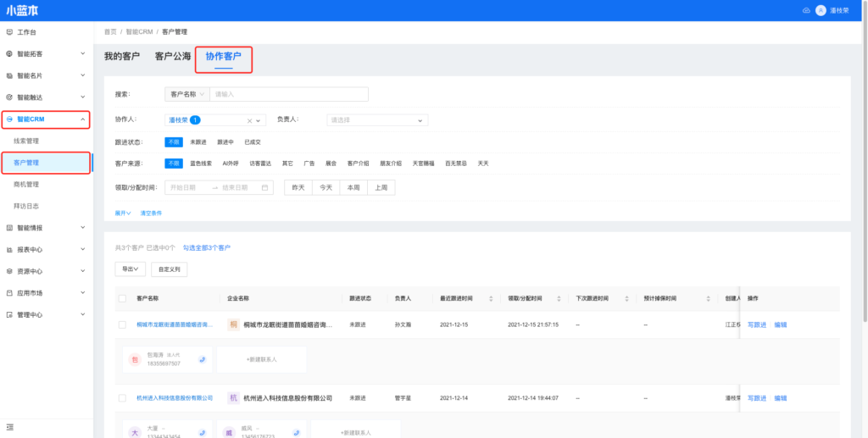The width and height of the screenshot is (868, 438).
Task: Click the vertical scrollbar on the right edge
Action: coord(864,169)
